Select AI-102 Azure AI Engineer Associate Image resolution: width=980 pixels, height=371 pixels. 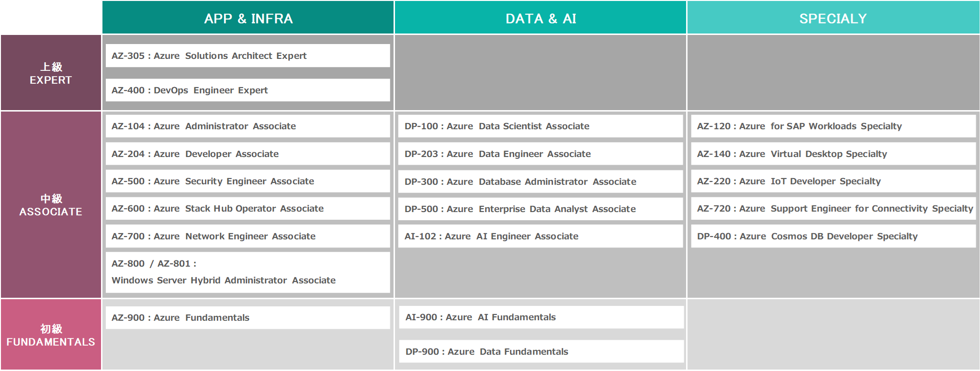[540, 236]
